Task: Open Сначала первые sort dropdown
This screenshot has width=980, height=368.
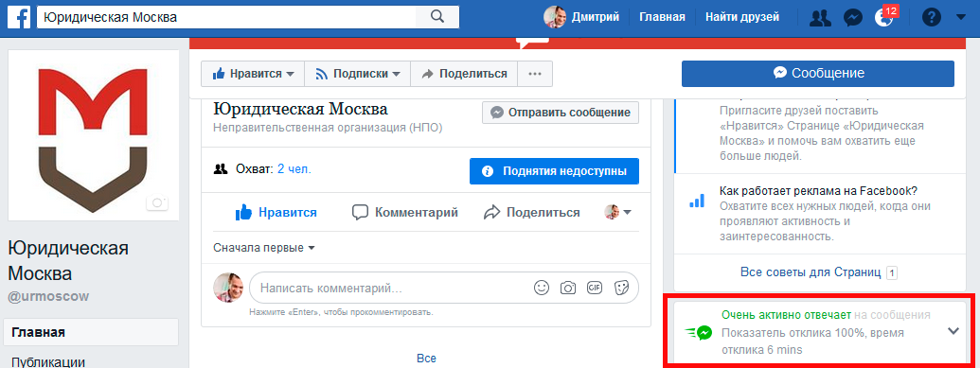Action: pos(264,248)
